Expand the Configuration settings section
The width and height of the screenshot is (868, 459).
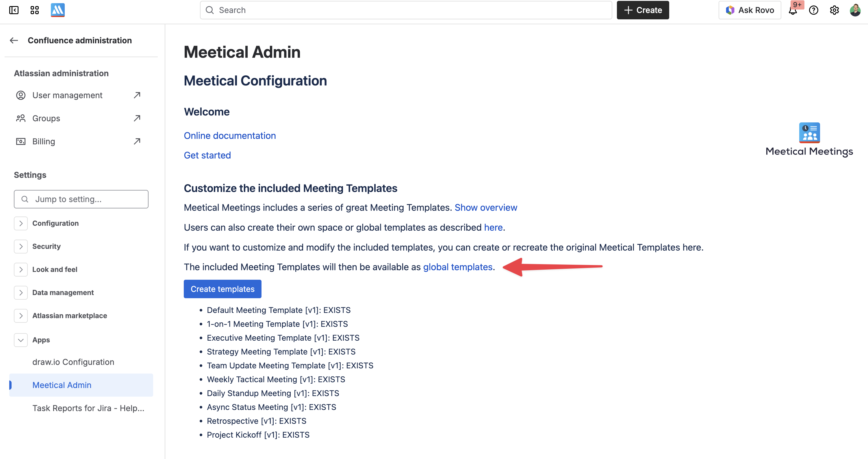pyautogui.click(x=21, y=223)
